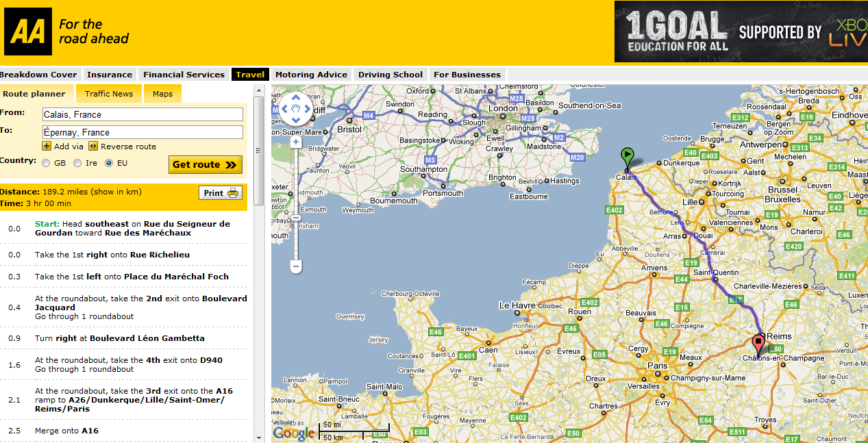868x443 pixels.
Task: Click the AA logo
Action: point(27,31)
